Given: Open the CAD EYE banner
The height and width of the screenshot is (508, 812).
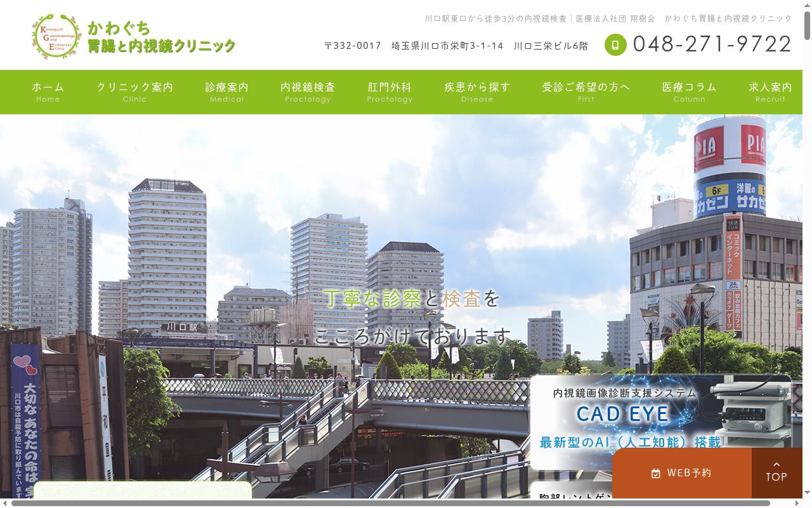Looking at the screenshot, I should click(x=661, y=422).
